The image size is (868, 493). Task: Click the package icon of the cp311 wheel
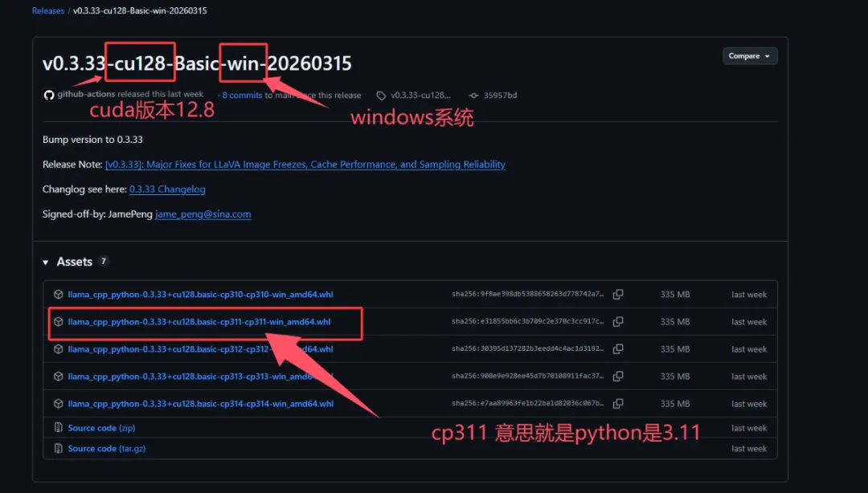click(58, 321)
